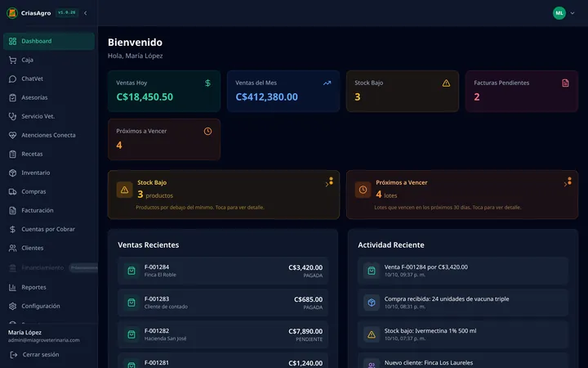Click the v1.0.26 version badge
The width and height of the screenshot is (588, 368).
(x=67, y=13)
